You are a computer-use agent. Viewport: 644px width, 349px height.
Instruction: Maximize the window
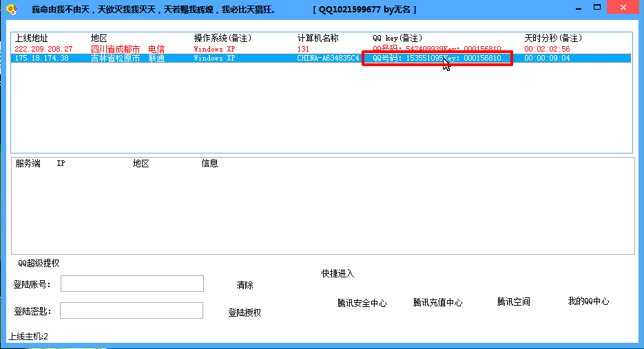coord(597,8)
